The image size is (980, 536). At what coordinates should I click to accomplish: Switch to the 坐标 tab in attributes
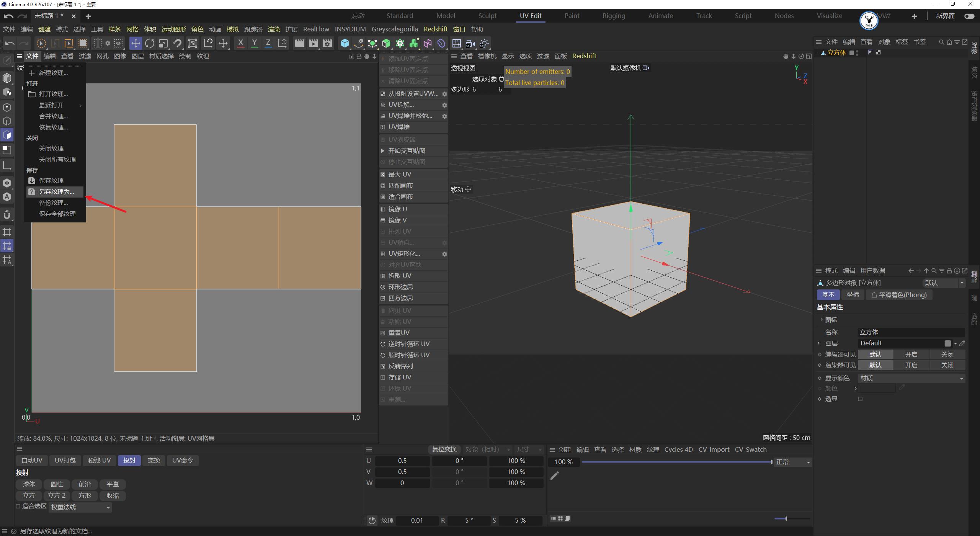(853, 294)
